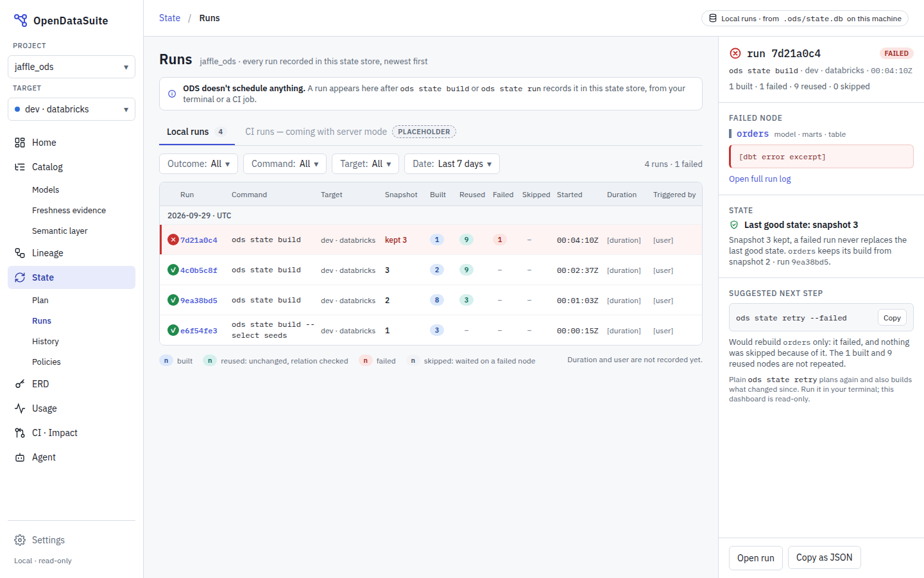Switch to the CI runs tab
The image size is (924, 578).
coord(350,132)
